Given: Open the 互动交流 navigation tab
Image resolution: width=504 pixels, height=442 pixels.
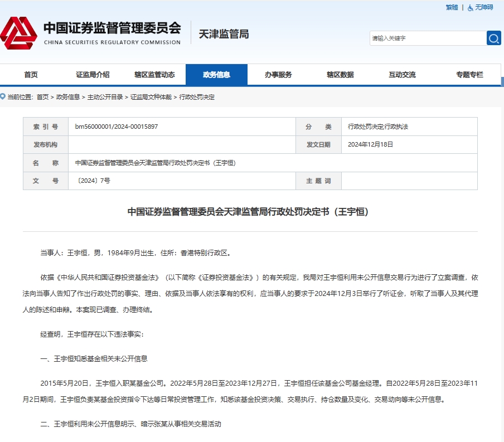Looking at the screenshot, I should 402,75.
